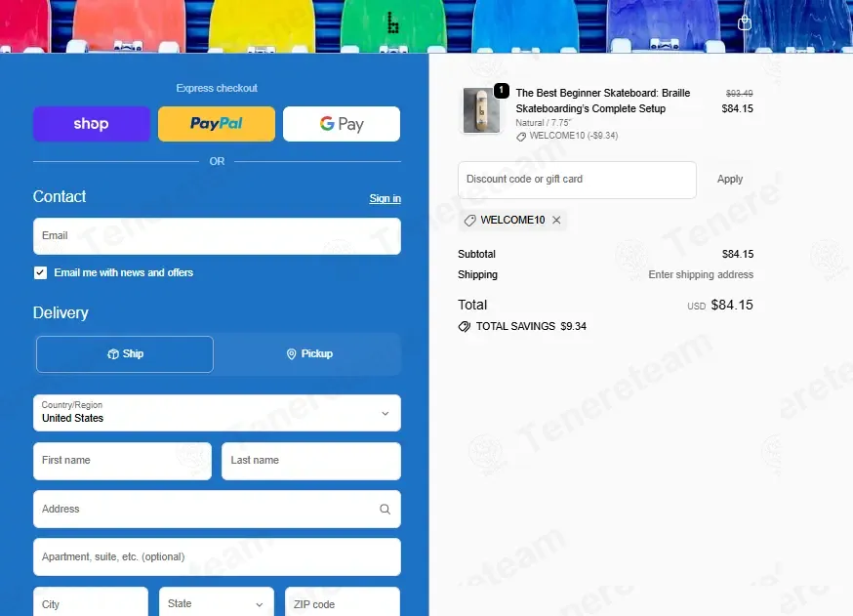Click the Apartment, suite, etc. field

[217, 557]
